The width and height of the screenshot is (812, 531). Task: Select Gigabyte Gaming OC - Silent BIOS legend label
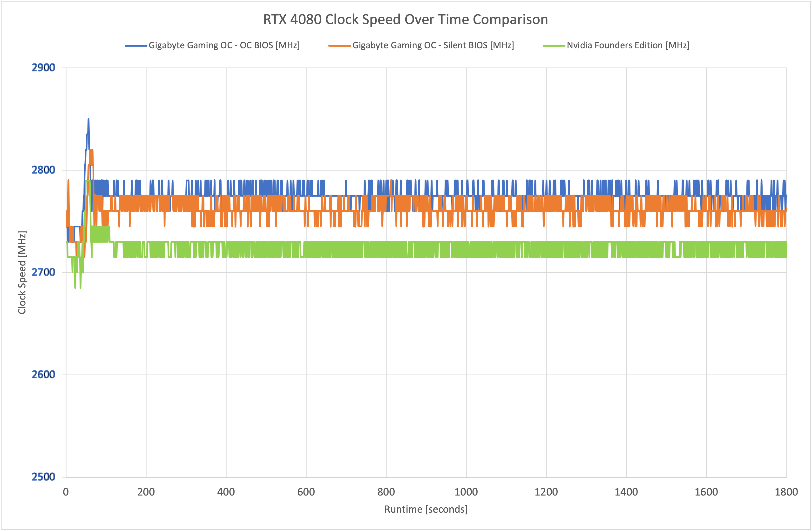433,45
